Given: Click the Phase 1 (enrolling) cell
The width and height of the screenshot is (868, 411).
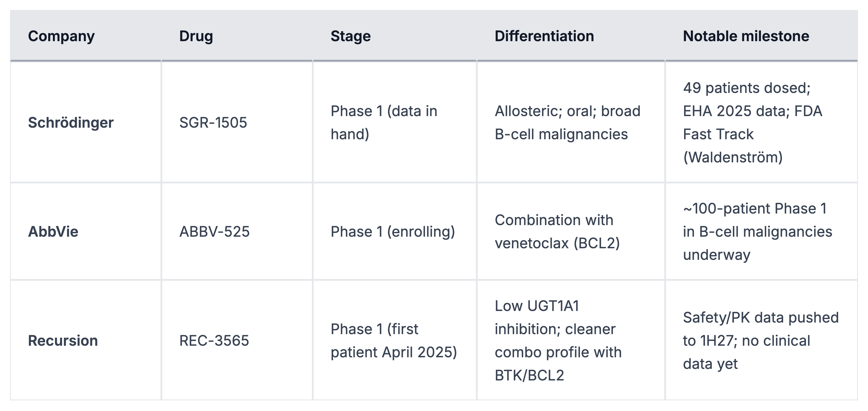Looking at the screenshot, I should tap(393, 232).
